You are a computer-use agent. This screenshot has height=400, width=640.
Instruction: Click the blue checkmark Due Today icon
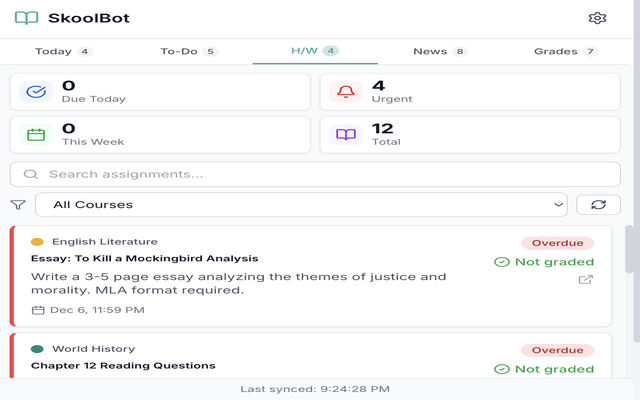pyautogui.click(x=36, y=91)
